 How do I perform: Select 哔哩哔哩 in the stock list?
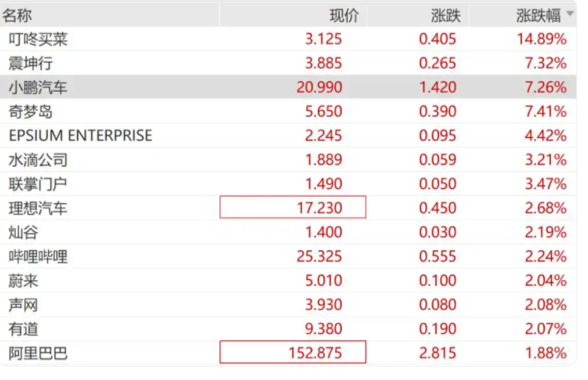pos(38,257)
